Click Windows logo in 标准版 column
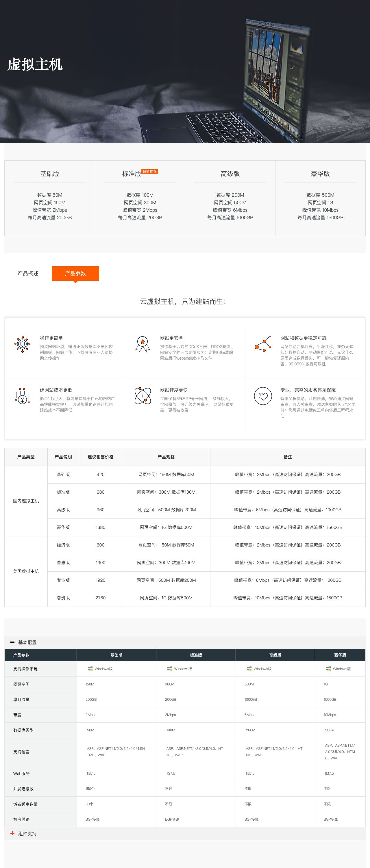The image size is (370, 868). pos(170,668)
